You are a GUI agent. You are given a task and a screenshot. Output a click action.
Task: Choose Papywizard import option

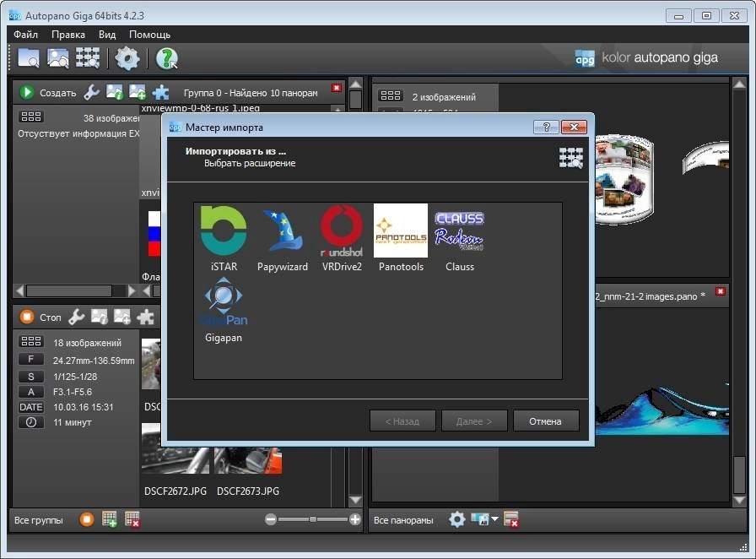283,238
